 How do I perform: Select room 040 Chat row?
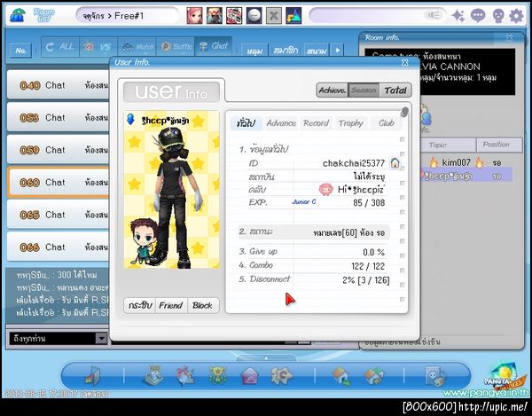click(59, 85)
